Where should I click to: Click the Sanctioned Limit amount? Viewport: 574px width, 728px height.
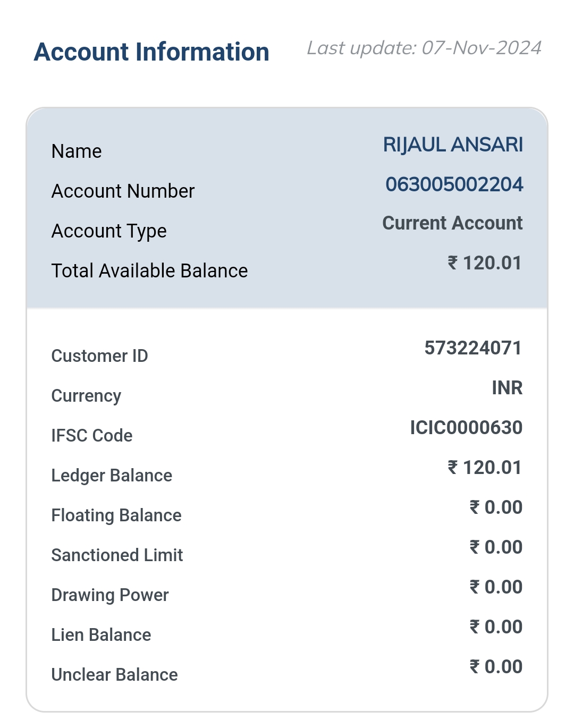tap(496, 547)
